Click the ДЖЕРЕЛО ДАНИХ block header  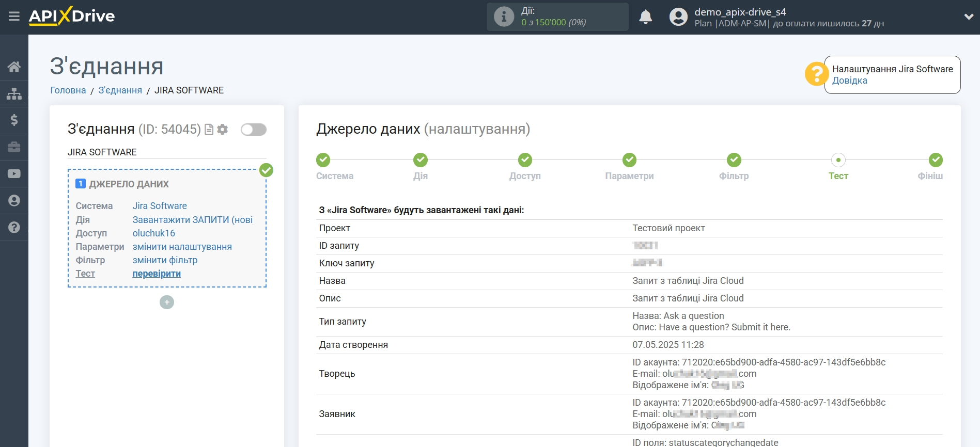[129, 184]
